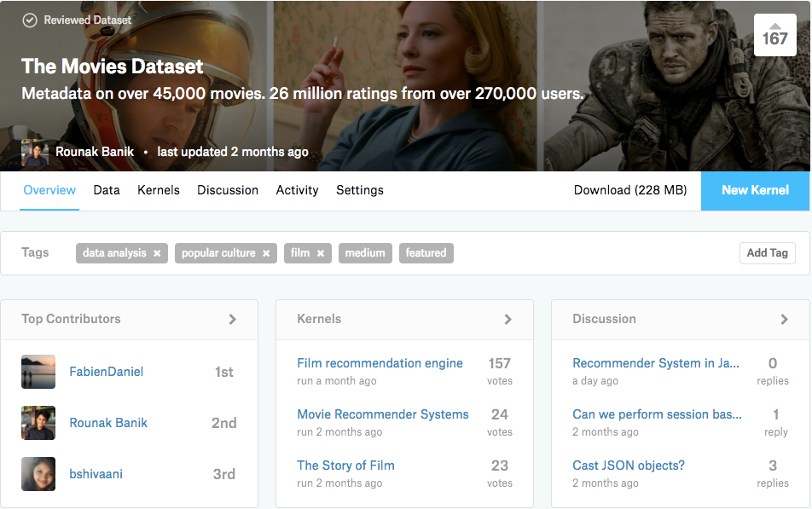Expand the Discussion panel chevron

click(784, 319)
